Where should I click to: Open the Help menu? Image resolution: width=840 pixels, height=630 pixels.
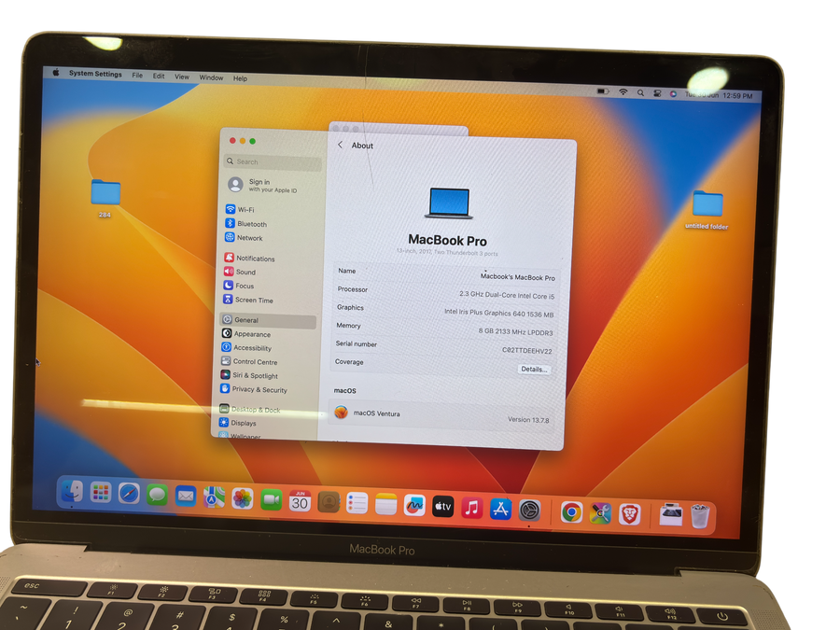pos(240,78)
